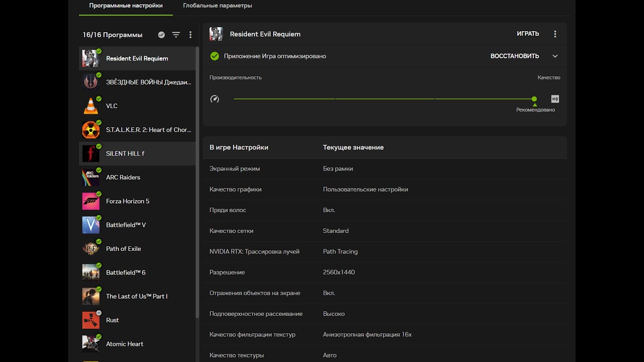Select Path of Exile in the list

(x=137, y=249)
